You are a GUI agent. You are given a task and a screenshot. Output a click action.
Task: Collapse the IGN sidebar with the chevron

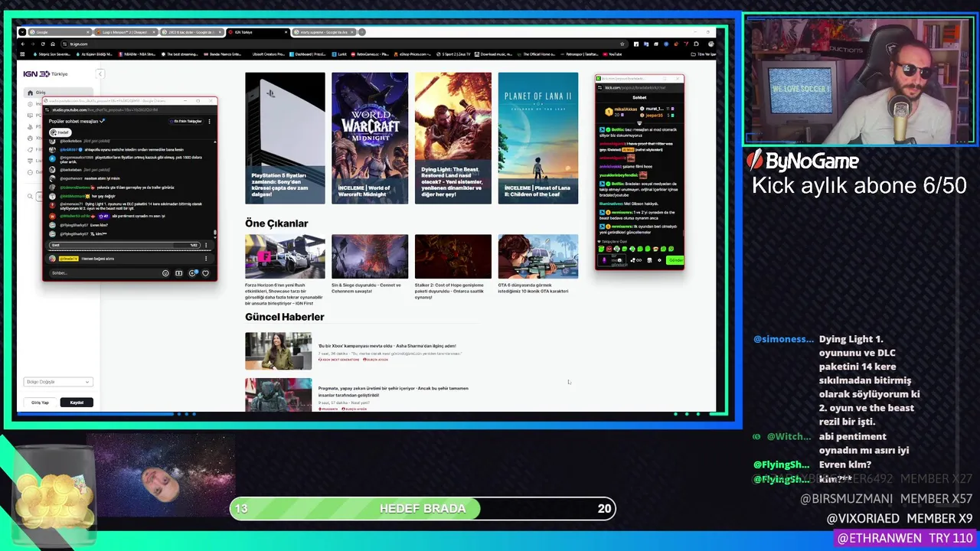[x=100, y=73]
